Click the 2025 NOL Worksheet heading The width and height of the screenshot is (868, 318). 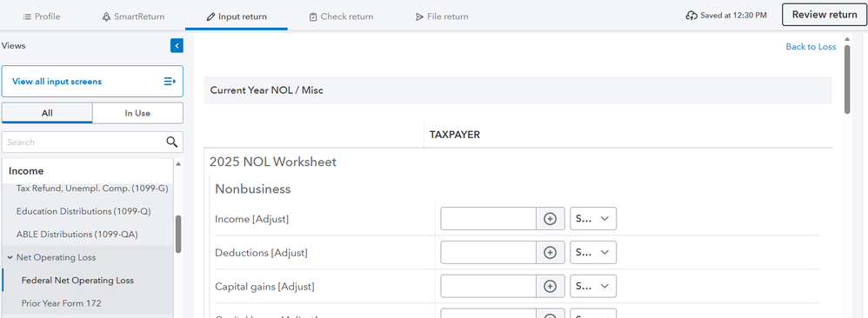273,162
